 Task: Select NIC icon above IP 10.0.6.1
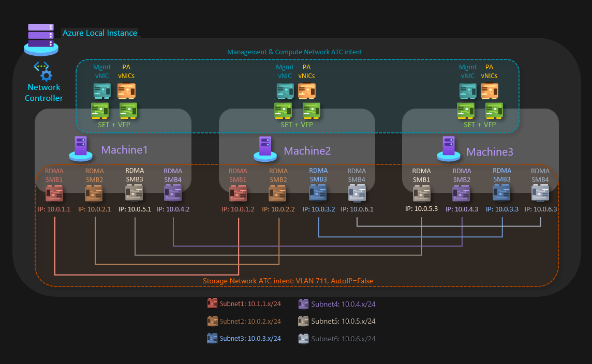click(x=357, y=193)
